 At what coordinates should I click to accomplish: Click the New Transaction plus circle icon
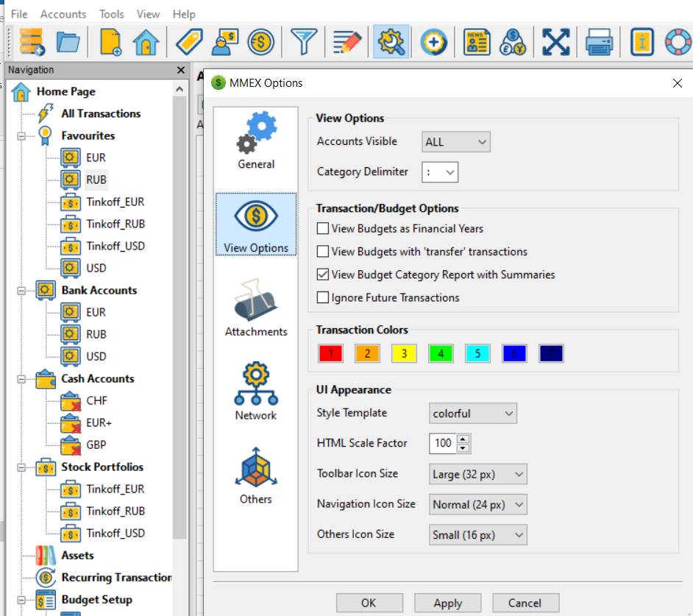[x=433, y=42]
